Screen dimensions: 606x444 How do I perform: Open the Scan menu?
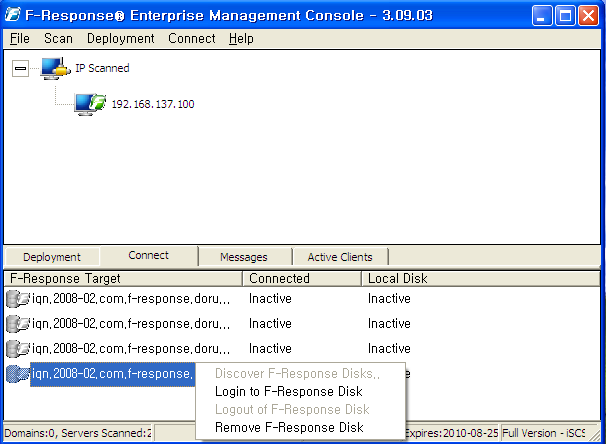pos(58,39)
